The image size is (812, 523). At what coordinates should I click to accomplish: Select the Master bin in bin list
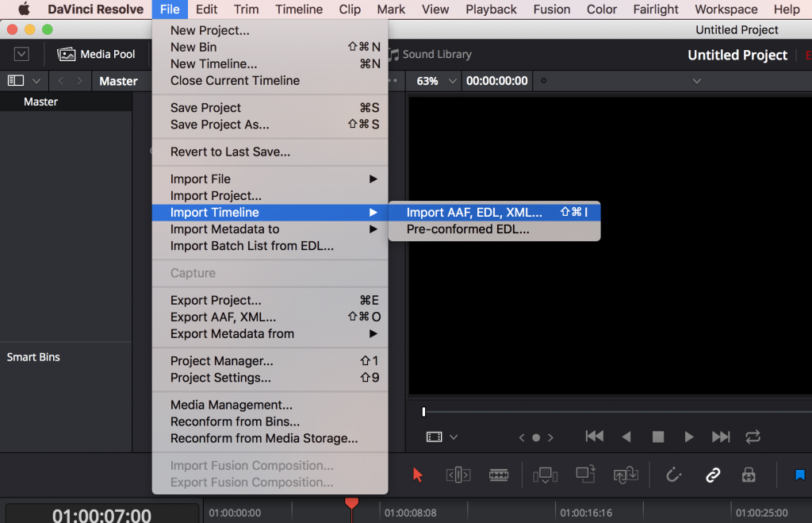66,102
